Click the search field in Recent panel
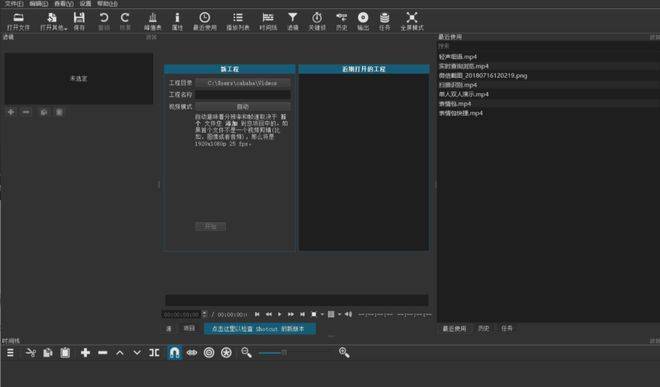 [547, 46]
